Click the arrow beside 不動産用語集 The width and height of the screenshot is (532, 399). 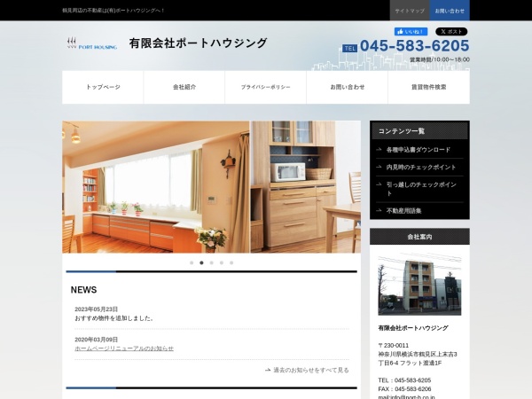(x=379, y=210)
